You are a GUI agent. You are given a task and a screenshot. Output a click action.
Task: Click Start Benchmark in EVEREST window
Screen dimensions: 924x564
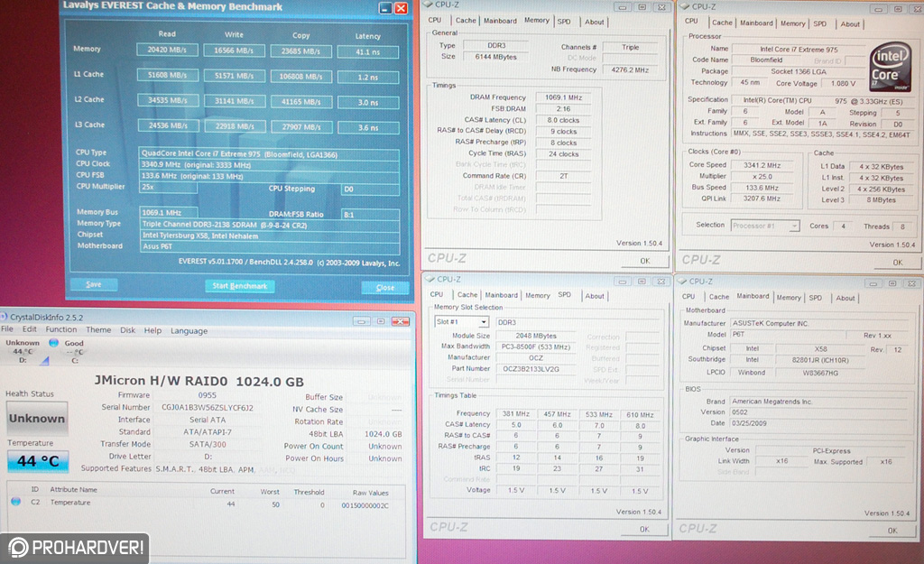coord(239,286)
